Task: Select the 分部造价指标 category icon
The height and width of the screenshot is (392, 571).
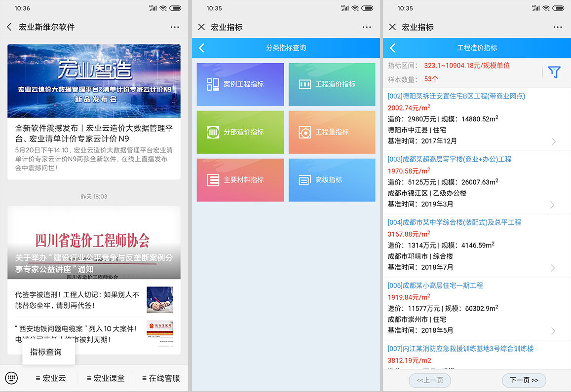Action: [x=240, y=132]
